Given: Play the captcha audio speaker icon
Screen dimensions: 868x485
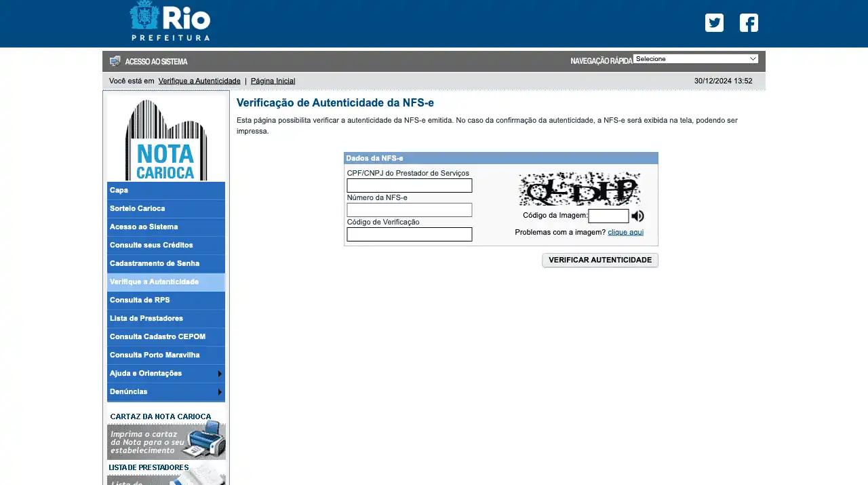Looking at the screenshot, I should point(637,216).
